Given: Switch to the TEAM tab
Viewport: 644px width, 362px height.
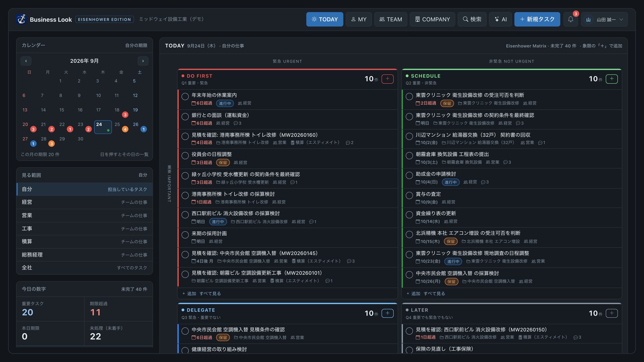Looking at the screenshot, I should [391, 19].
